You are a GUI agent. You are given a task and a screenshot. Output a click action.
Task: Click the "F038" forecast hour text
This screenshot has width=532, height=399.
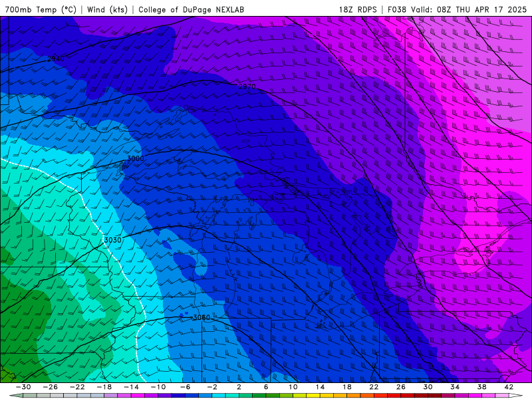tap(396, 9)
